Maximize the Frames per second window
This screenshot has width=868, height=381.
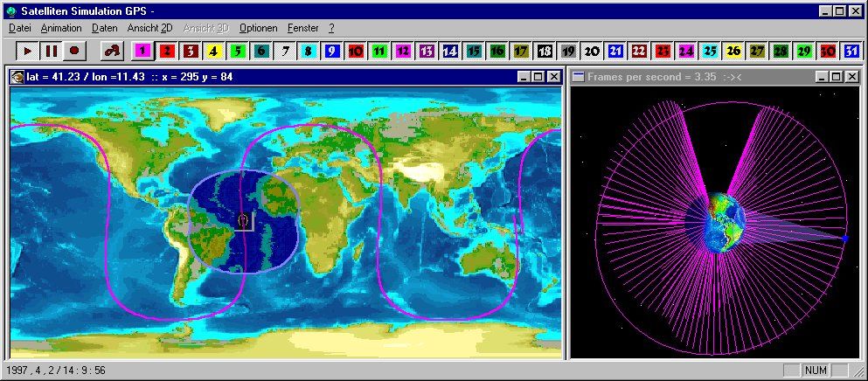point(837,77)
